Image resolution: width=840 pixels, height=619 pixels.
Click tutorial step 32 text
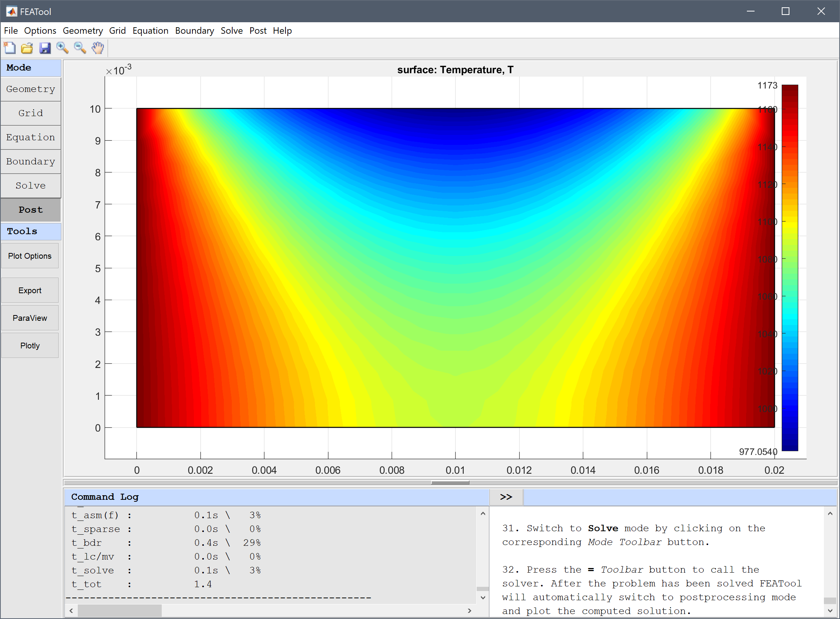tap(652, 590)
